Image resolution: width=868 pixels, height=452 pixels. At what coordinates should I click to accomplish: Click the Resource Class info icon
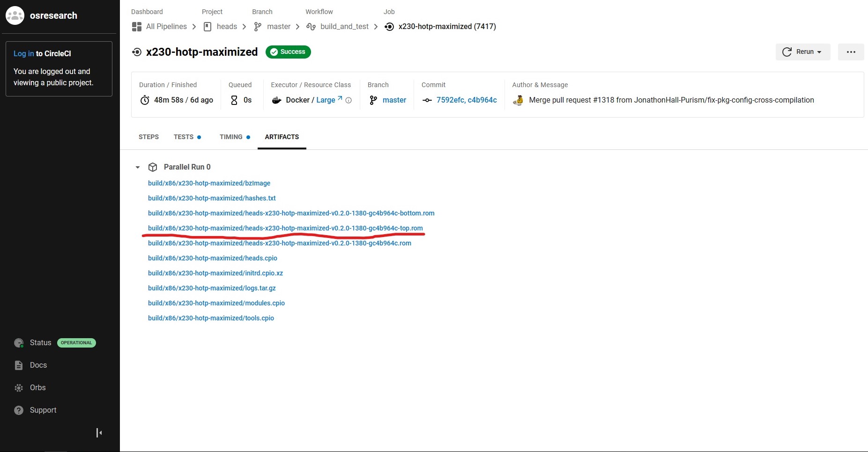point(349,100)
